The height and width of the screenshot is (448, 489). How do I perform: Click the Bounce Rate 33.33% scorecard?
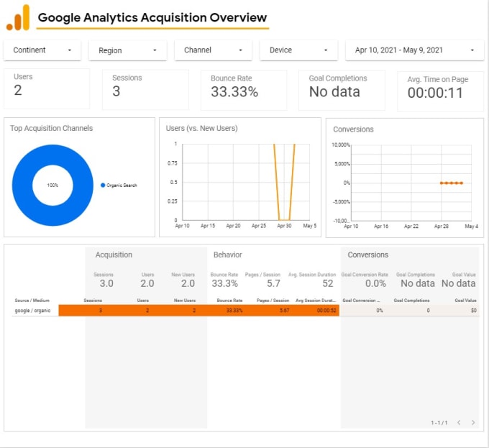click(244, 90)
